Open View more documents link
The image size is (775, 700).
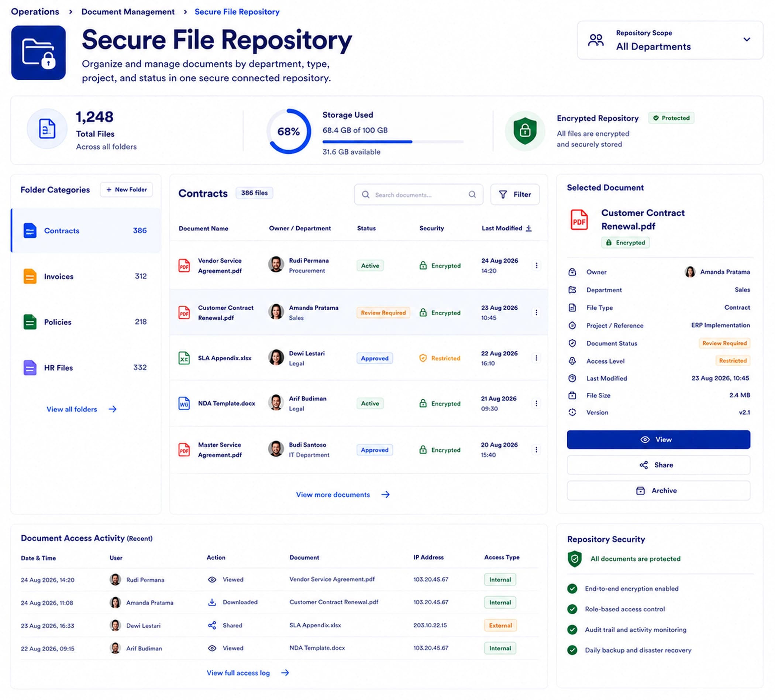coord(343,495)
